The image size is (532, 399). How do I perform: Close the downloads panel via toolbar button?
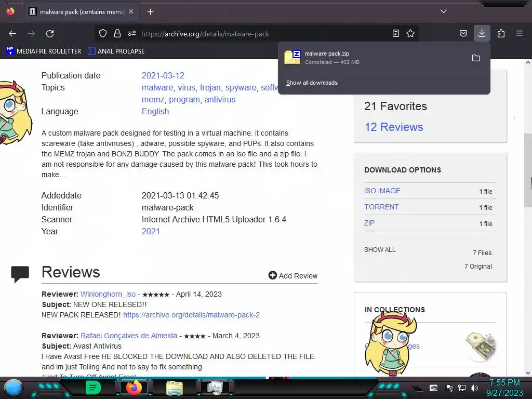482,33
